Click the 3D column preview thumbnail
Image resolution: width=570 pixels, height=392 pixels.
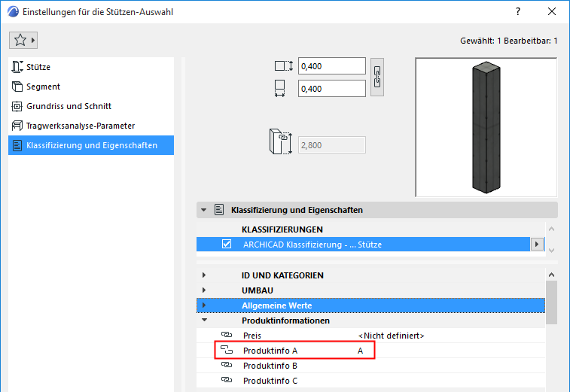click(485, 127)
